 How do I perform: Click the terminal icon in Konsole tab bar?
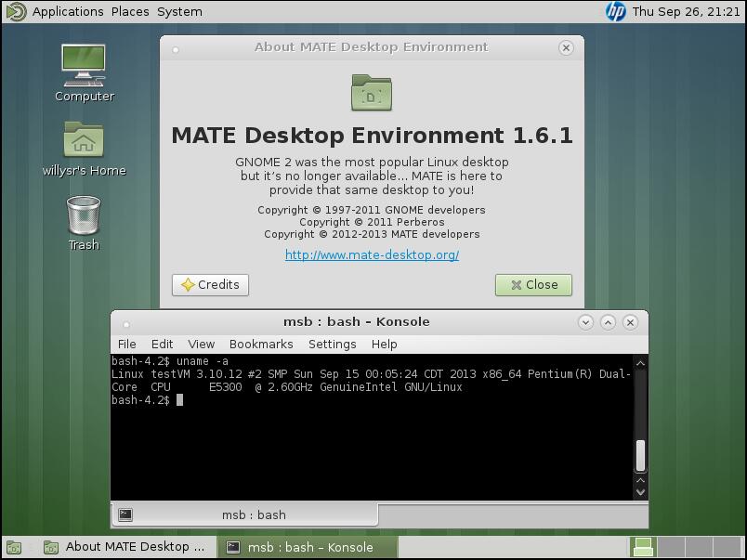point(125,514)
